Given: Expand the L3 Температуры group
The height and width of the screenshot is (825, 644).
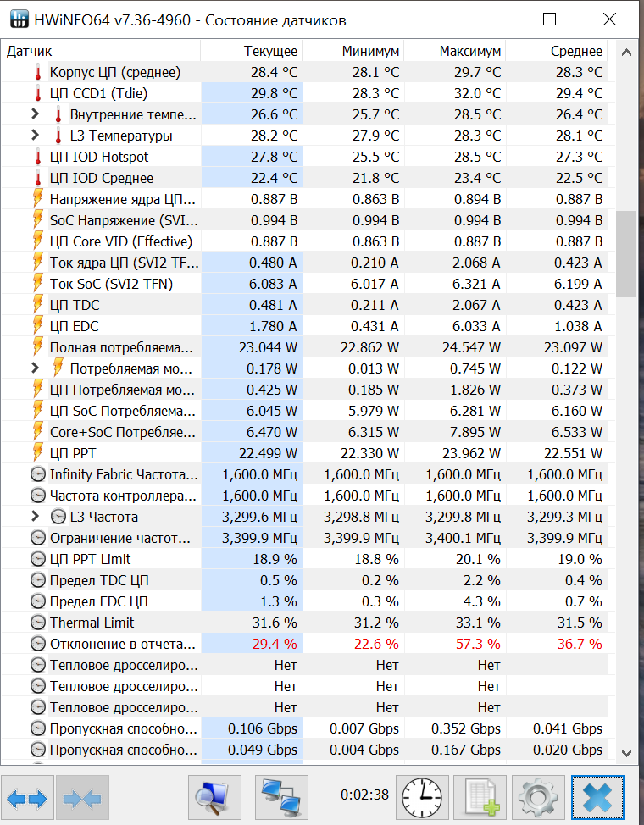Looking at the screenshot, I should point(35,136).
